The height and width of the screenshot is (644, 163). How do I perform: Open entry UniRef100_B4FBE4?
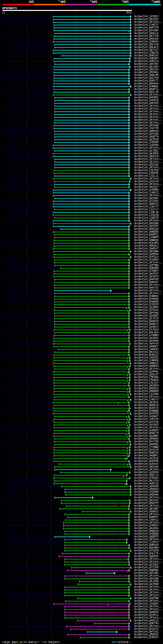coord(146,98)
